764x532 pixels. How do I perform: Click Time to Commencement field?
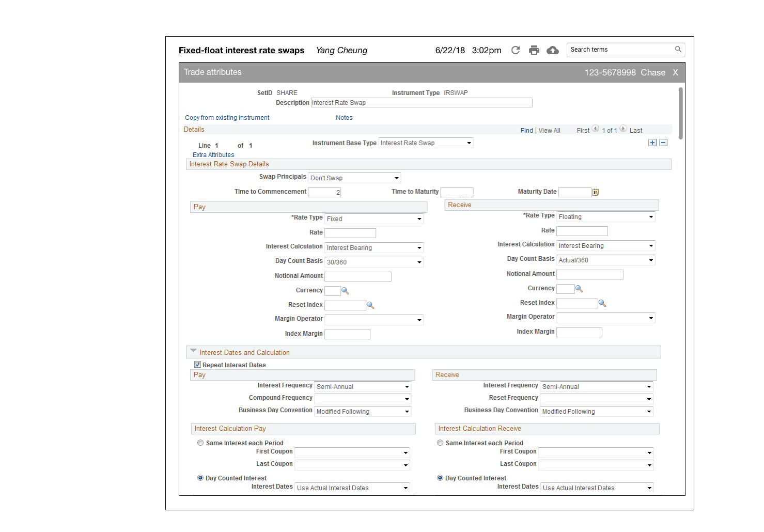324,192
